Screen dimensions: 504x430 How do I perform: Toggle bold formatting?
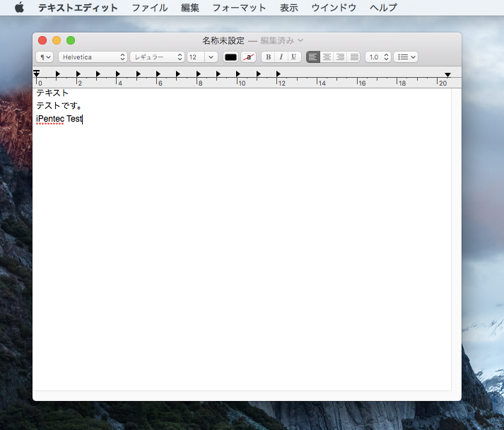[x=268, y=57]
